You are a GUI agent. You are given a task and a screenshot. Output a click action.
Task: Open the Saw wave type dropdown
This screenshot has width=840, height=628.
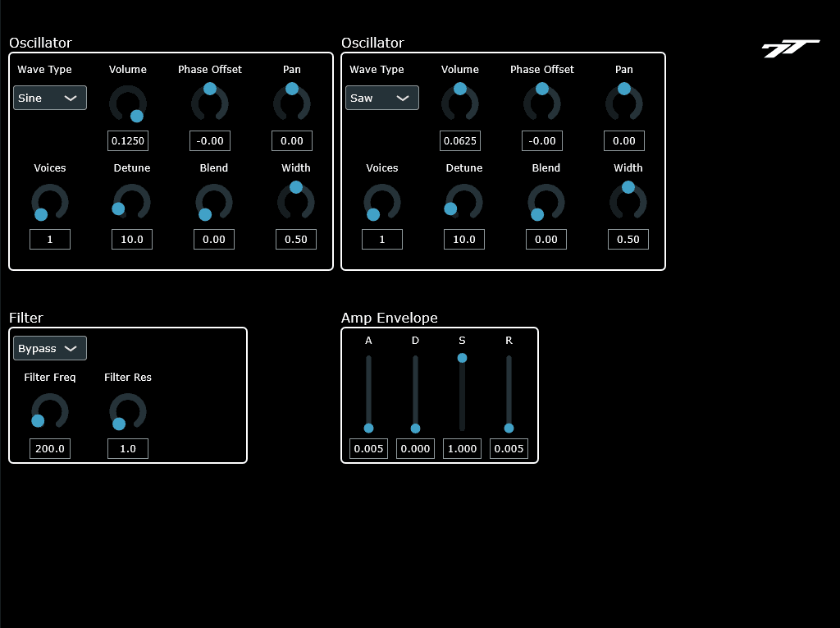coord(382,98)
